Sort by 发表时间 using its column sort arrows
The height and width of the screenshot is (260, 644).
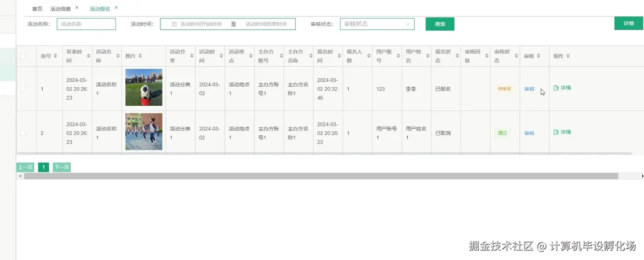tap(89, 55)
